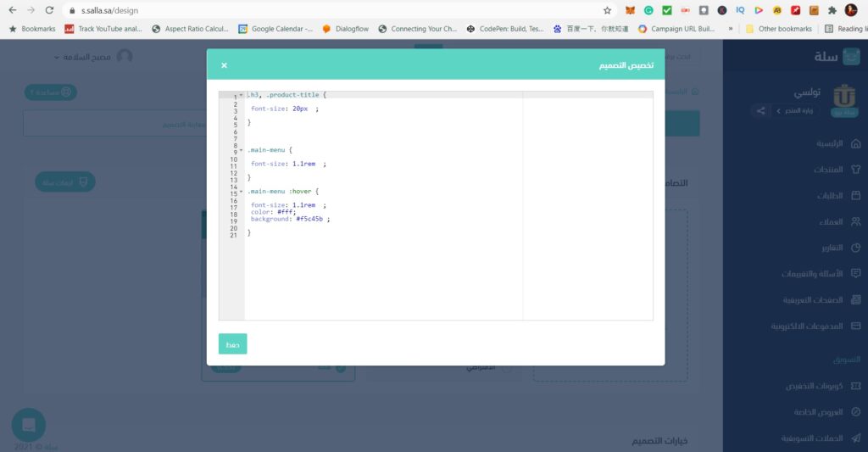This screenshot has height=452, width=868.
Task: Collapse the .h3 CSS rule fold arrow
Action: pos(241,95)
